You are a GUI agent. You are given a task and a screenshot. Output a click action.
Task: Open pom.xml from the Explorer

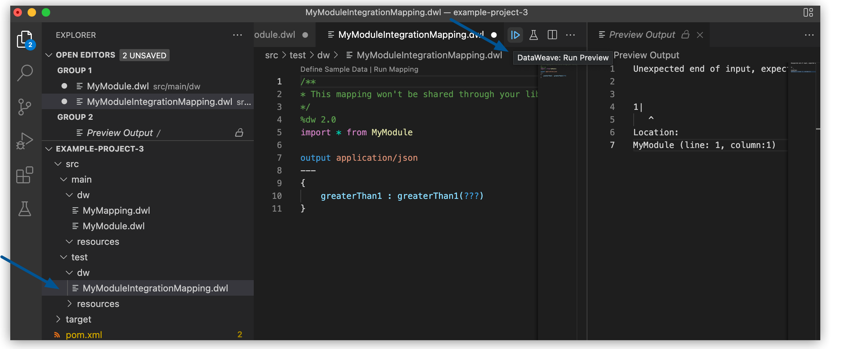click(x=84, y=335)
